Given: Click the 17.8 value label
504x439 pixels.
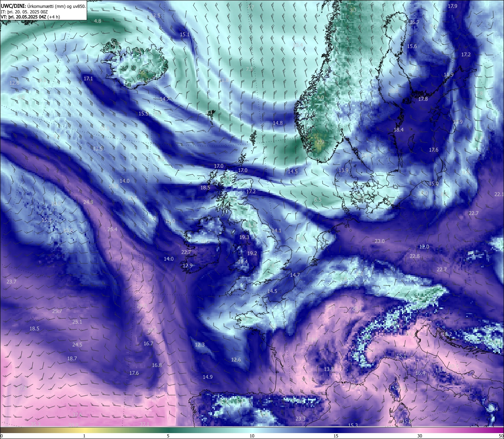Looking at the screenshot, I should (423, 99).
